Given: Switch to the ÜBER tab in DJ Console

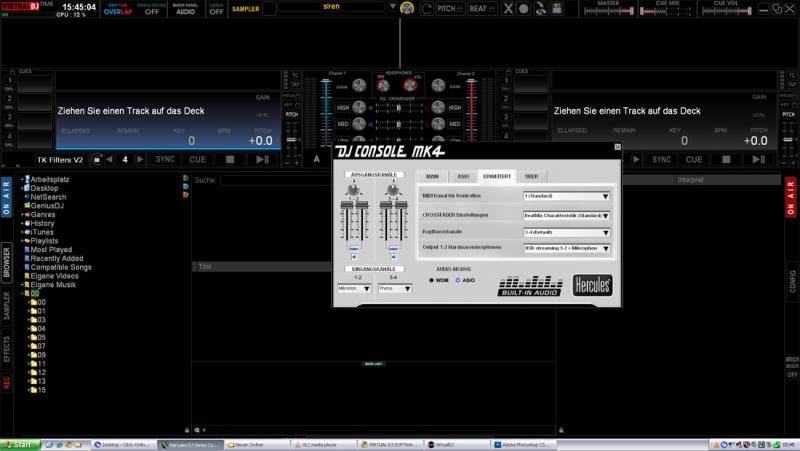Looking at the screenshot, I should point(530,175).
